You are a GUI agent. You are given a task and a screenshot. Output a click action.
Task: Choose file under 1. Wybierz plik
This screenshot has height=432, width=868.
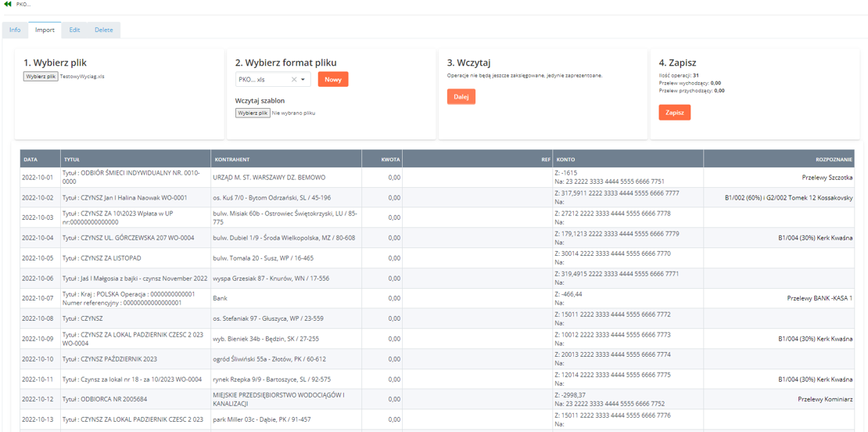pyautogui.click(x=41, y=77)
